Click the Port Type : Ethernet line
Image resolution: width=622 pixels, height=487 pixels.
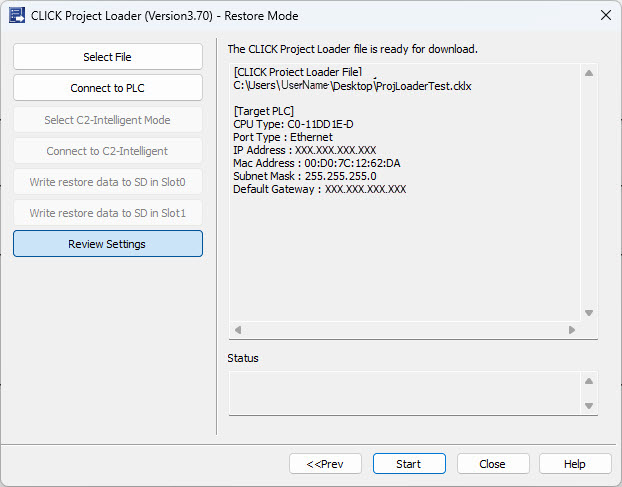point(283,137)
